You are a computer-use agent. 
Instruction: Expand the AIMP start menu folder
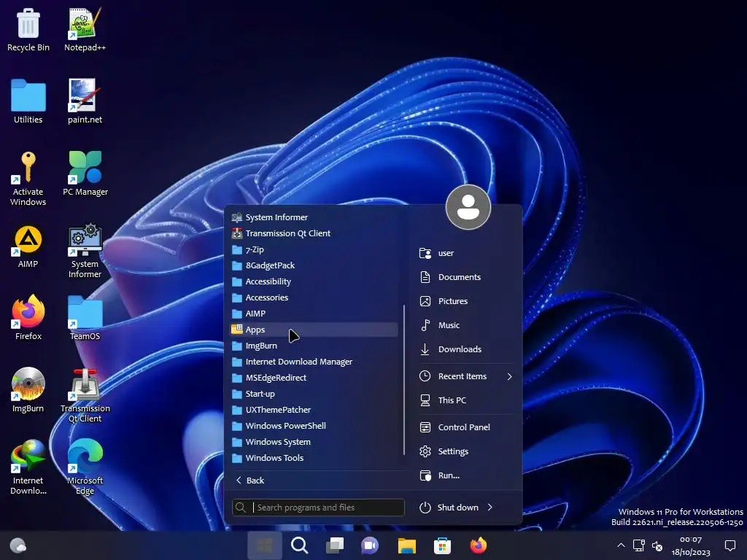tap(314, 314)
